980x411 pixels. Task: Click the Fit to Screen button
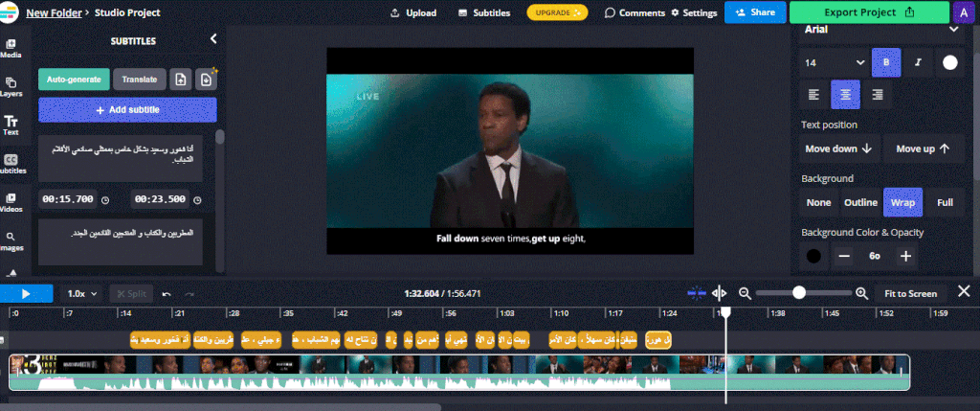click(911, 293)
